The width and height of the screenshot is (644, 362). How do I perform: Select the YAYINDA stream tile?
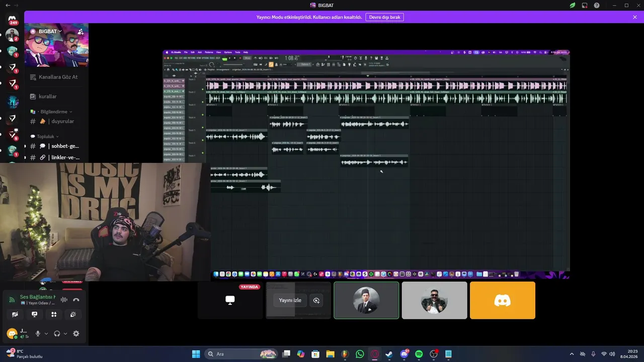coord(230,300)
